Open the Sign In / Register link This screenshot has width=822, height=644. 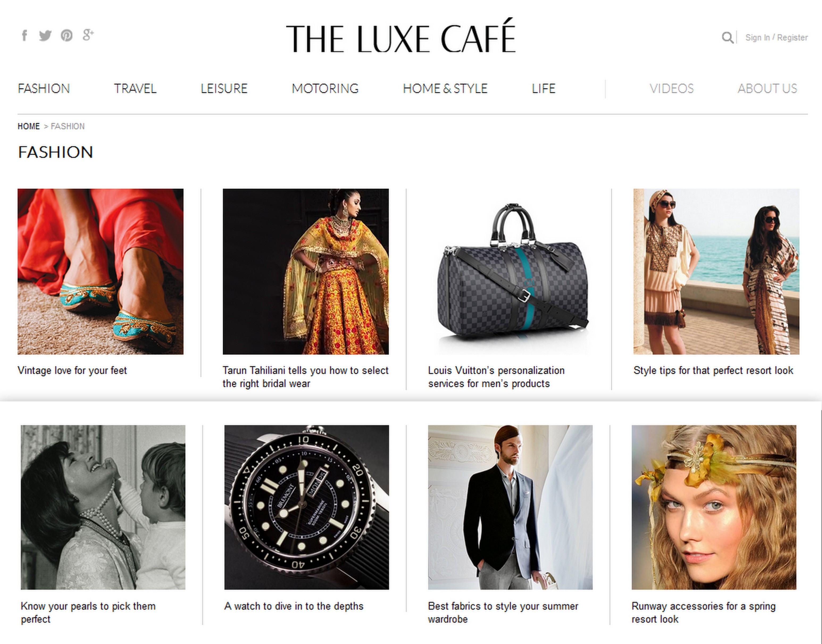coord(776,37)
